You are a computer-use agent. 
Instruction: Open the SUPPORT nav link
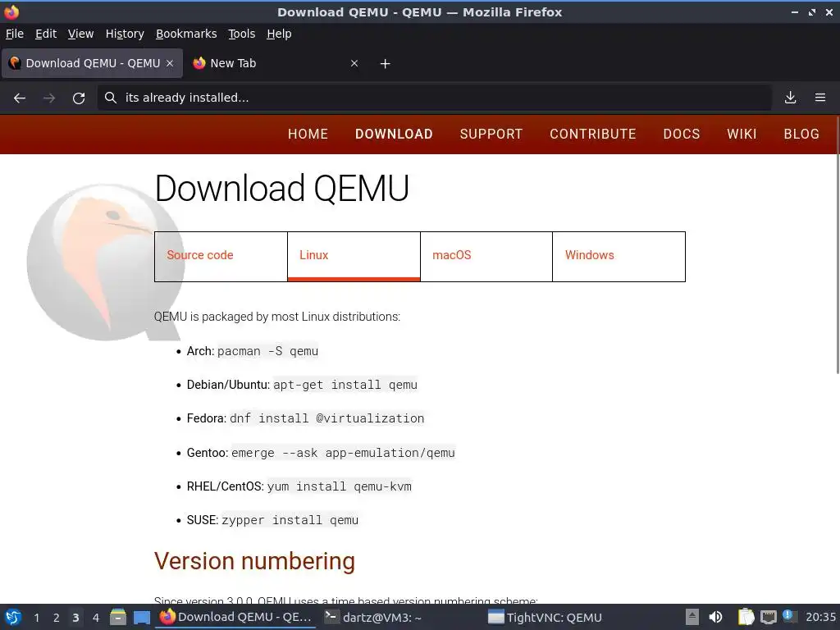(x=491, y=134)
